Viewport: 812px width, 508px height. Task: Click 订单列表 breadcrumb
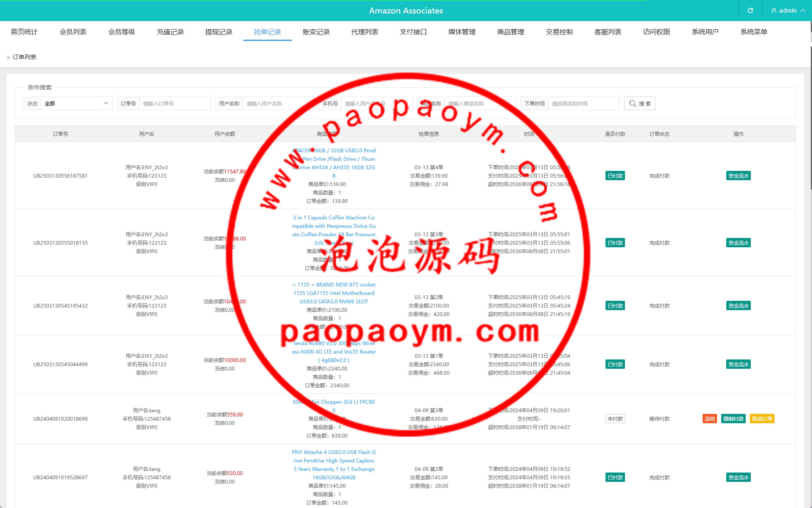(24, 57)
